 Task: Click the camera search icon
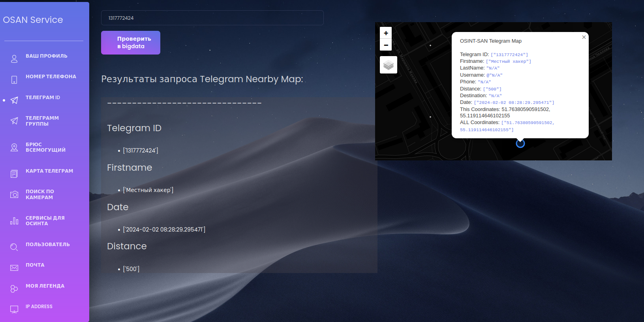(14, 194)
